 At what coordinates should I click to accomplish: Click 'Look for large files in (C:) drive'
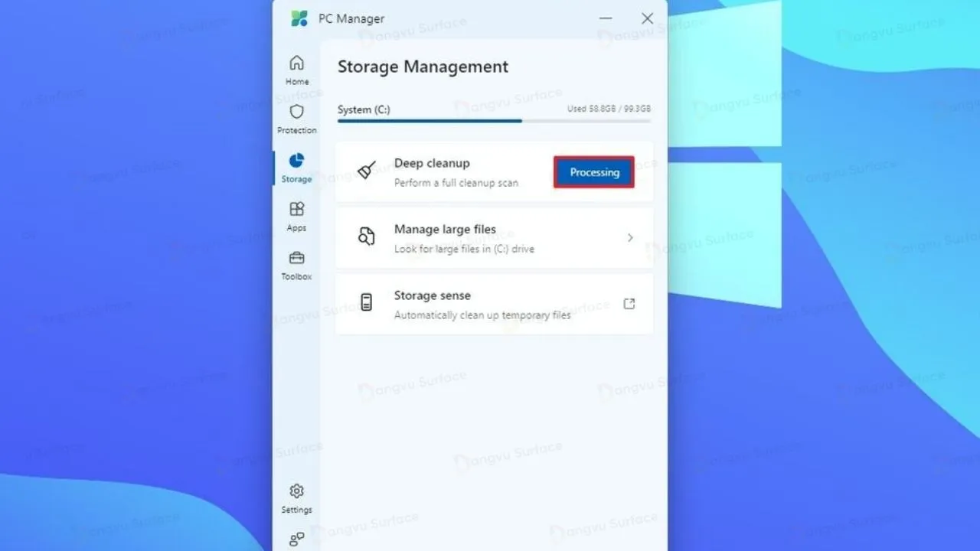464,249
